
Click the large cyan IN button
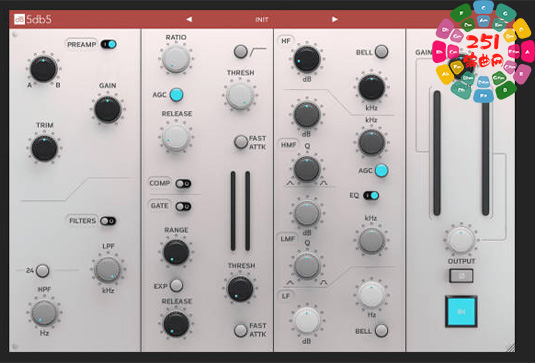click(x=461, y=311)
